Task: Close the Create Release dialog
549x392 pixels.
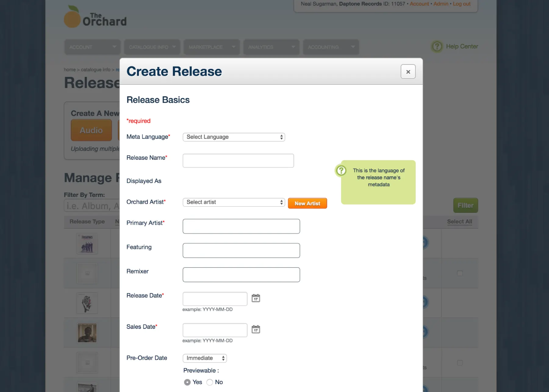Action: pyautogui.click(x=408, y=72)
